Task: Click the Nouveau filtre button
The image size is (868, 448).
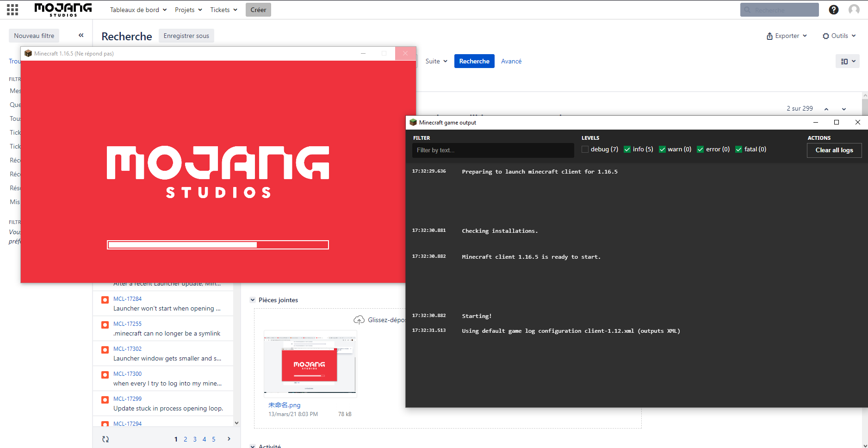Action: 34,36
